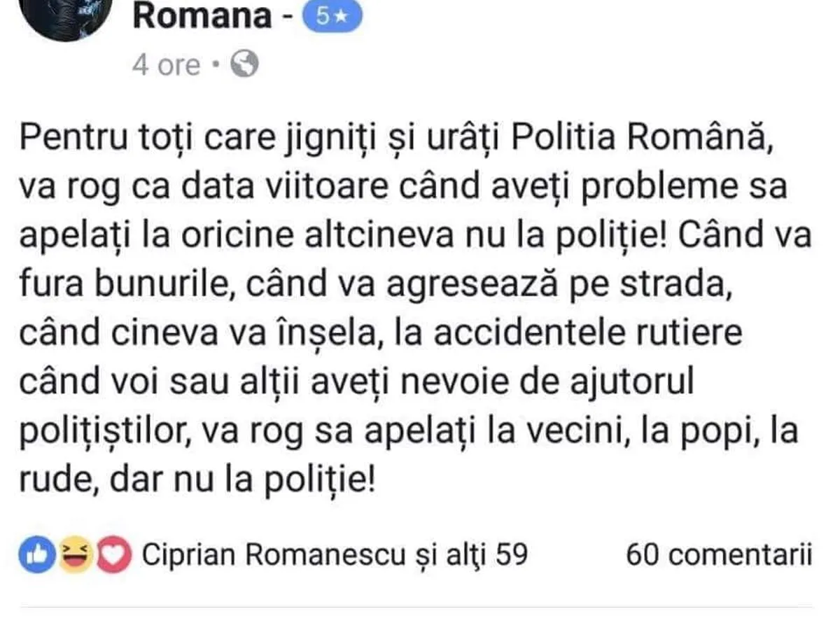Screen dimensions: 840x630
Task: Open the Romana author name link
Action: [202, 17]
